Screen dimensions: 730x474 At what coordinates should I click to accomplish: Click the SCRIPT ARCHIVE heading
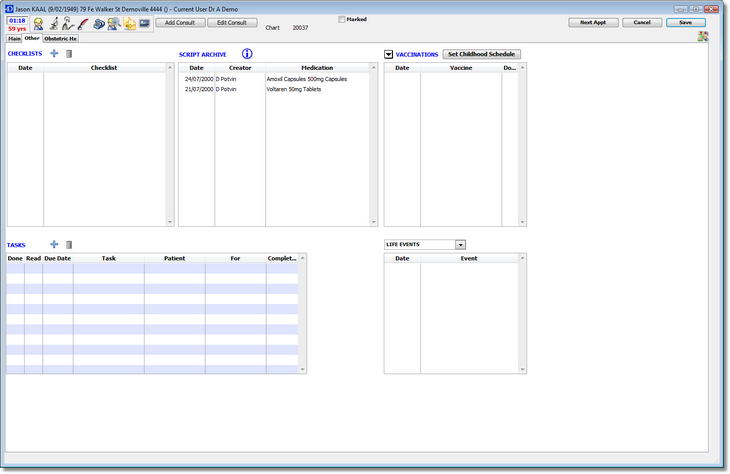pos(203,54)
